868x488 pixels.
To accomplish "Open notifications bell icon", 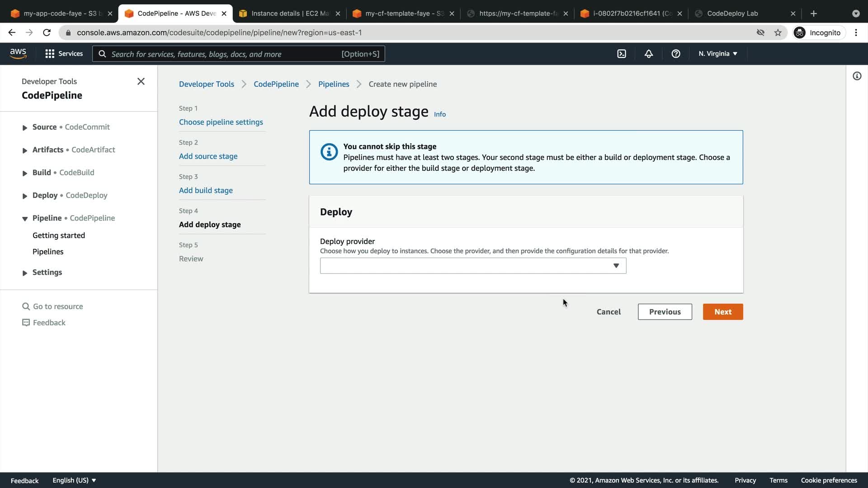I will [x=649, y=54].
